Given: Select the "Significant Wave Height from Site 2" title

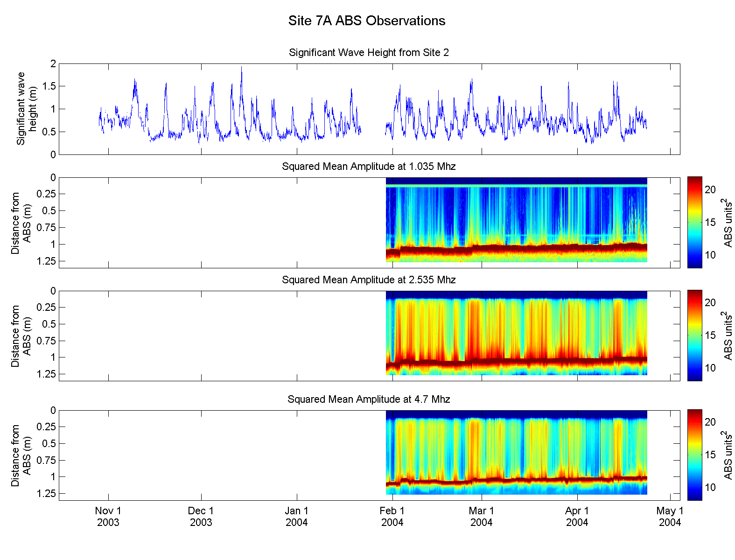Looking at the screenshot, I should (369, 53).
